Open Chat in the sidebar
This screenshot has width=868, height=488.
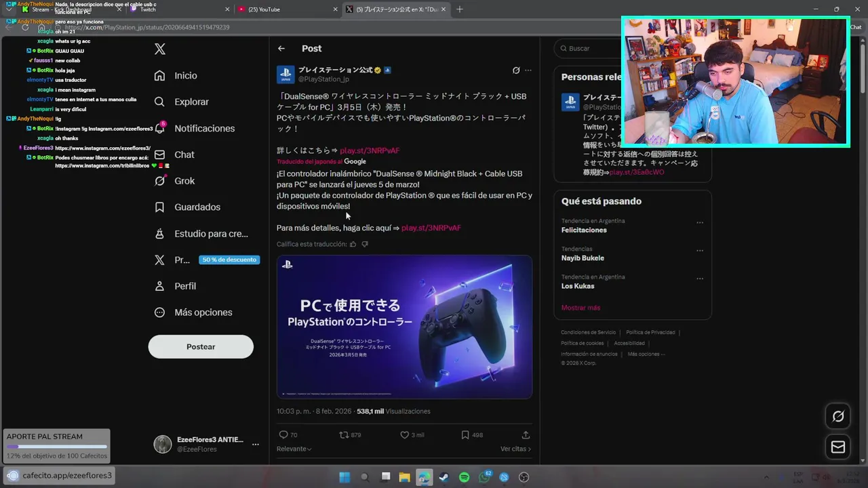coord(184,155)
